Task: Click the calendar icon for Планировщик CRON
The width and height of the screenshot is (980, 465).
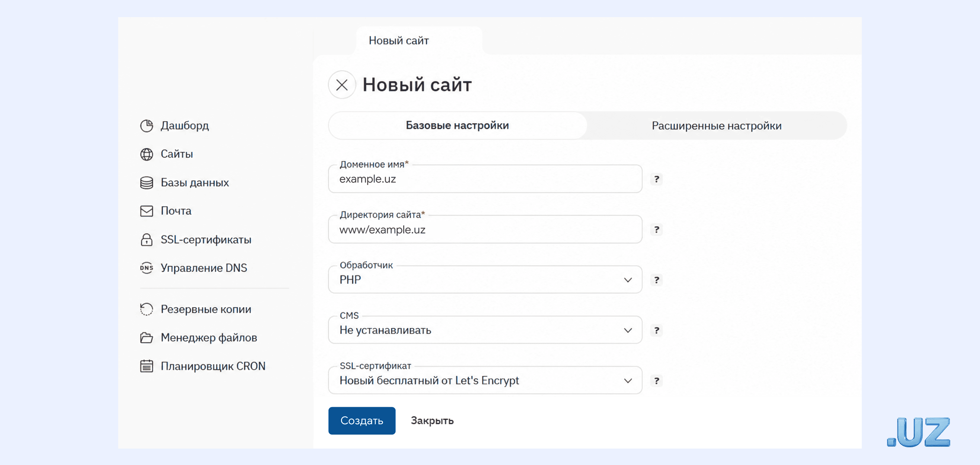Action: point(147,366)
